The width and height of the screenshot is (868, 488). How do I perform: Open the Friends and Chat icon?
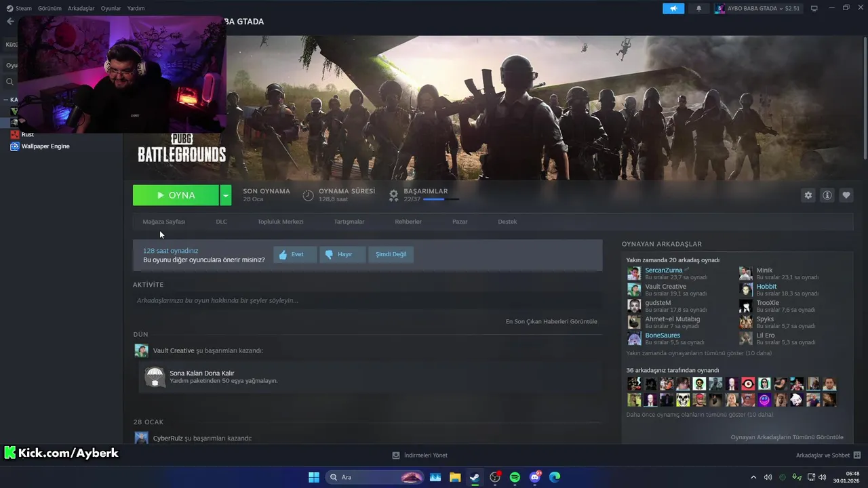click(857, 455)
